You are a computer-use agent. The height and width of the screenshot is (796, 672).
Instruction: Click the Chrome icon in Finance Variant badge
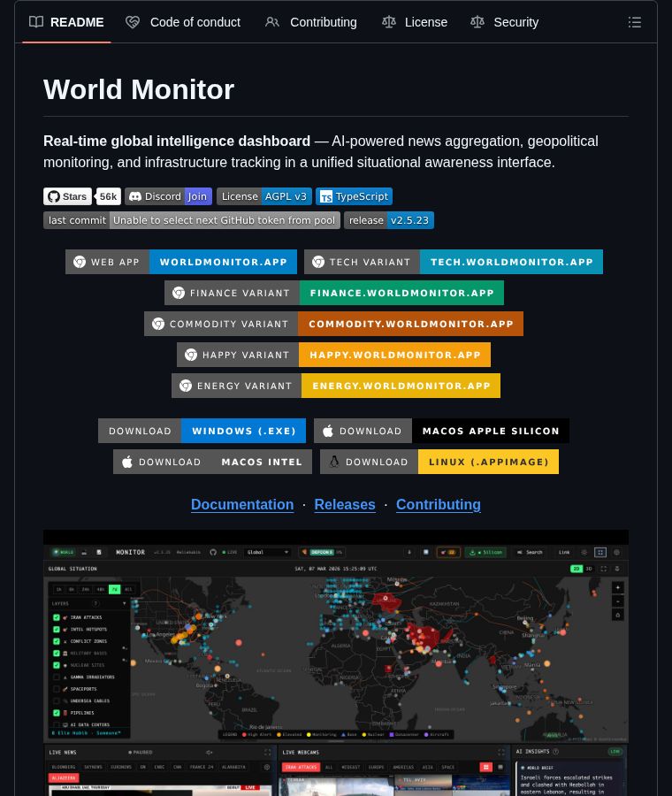coord(179,293)
